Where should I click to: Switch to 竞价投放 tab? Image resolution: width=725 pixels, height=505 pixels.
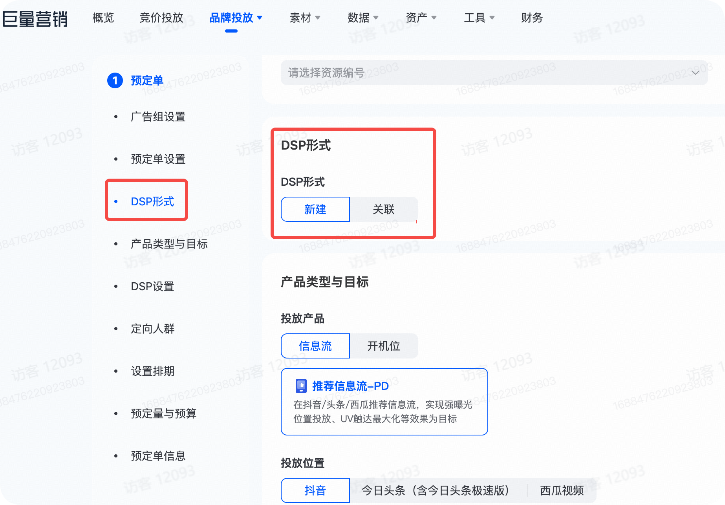[x=161, y=18]
